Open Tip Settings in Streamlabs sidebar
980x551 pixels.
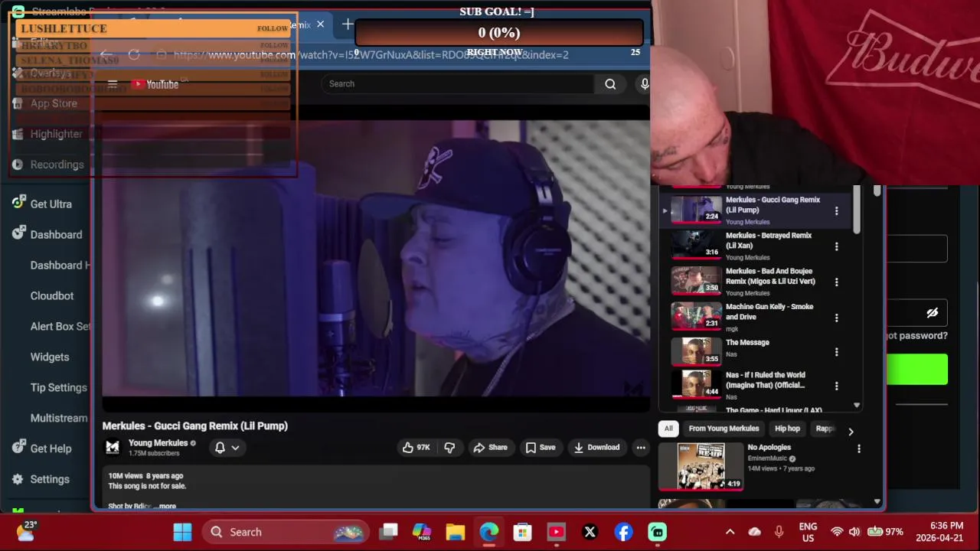click(58, 388)
